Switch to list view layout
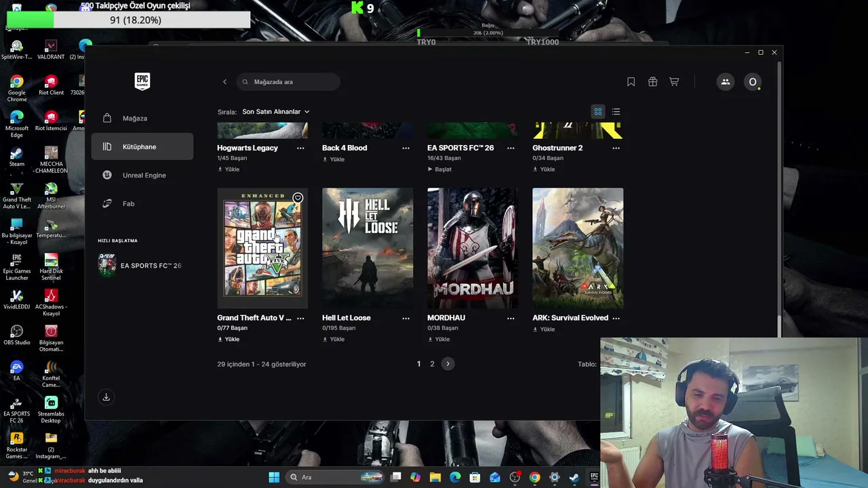 click(616, 112)
